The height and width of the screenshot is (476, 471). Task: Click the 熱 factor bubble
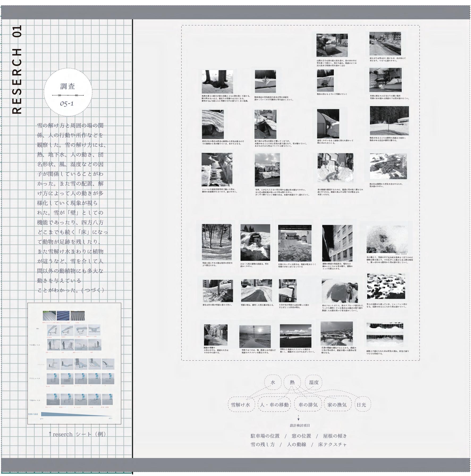coord(292,382)
